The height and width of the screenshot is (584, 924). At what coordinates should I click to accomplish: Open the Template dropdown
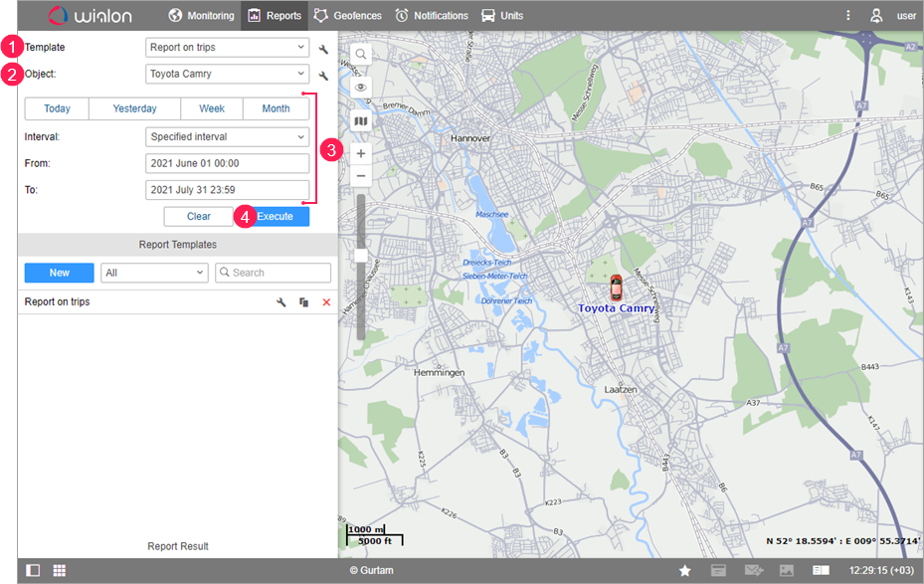[x=227, y=48]
